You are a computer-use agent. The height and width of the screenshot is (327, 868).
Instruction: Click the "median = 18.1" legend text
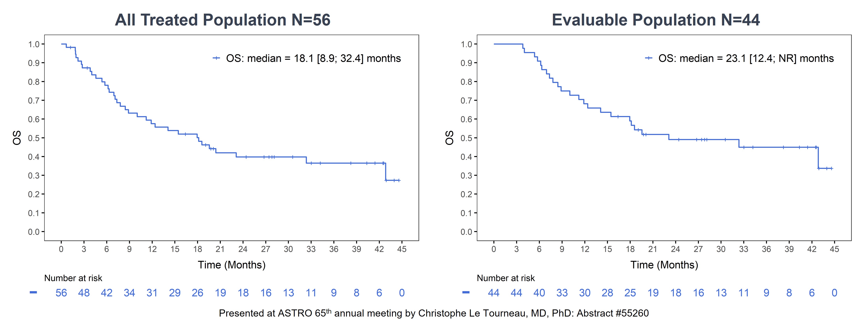click(x=313, y=59)
